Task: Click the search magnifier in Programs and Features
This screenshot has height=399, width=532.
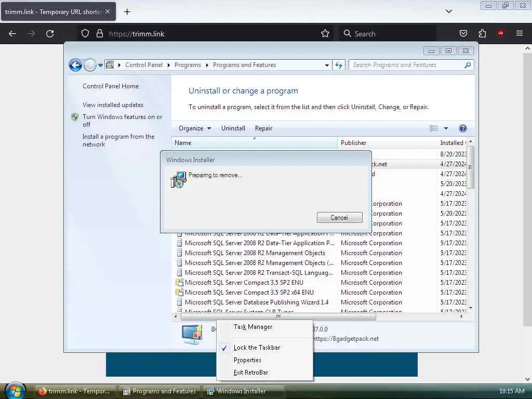Action: (x=468, y=65)
